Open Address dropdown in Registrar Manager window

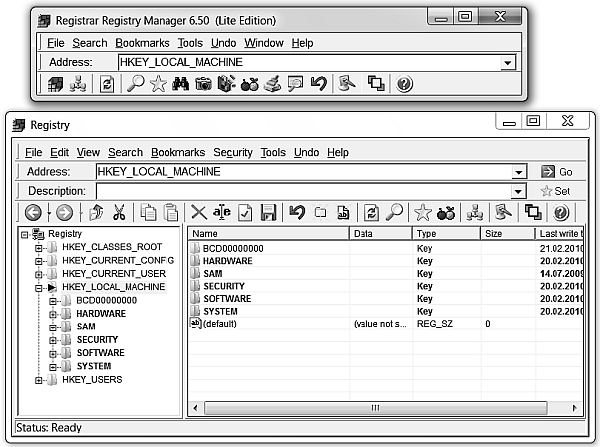[508, 63]
